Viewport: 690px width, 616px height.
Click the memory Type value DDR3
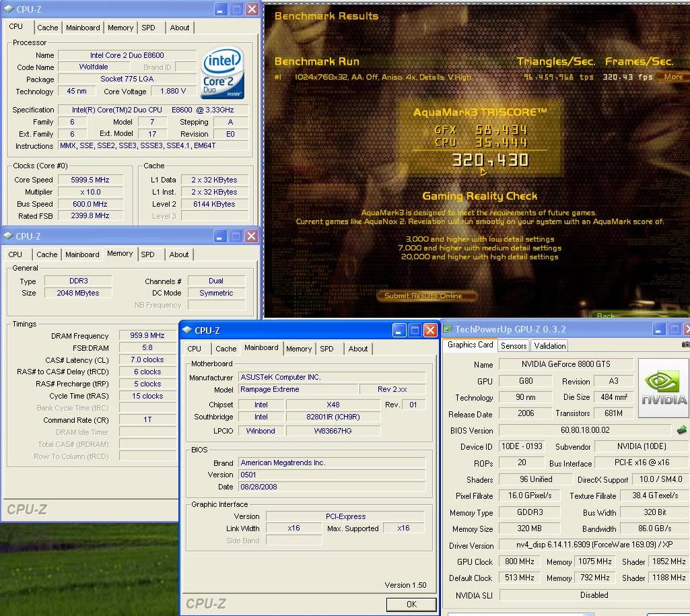tap(78, 281)
